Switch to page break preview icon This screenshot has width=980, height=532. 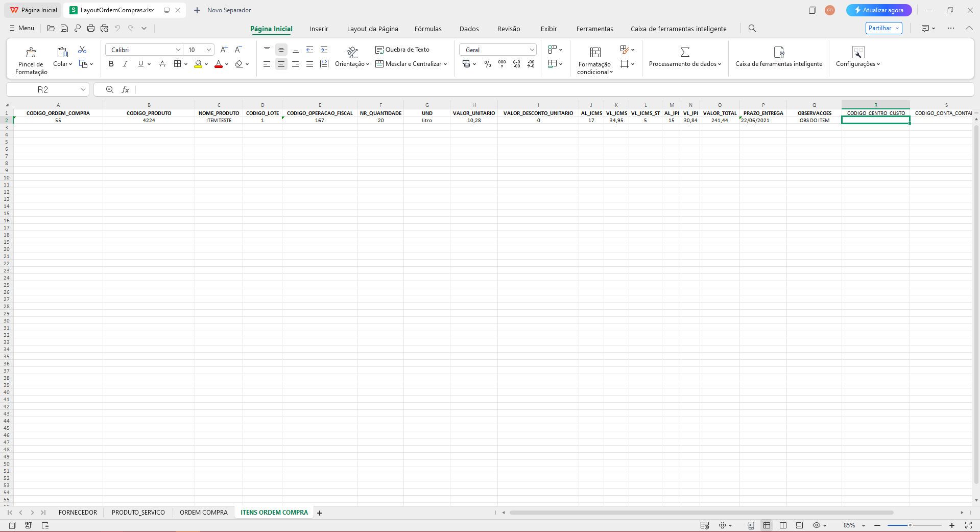pyautogui.click(x=783, y=525)
